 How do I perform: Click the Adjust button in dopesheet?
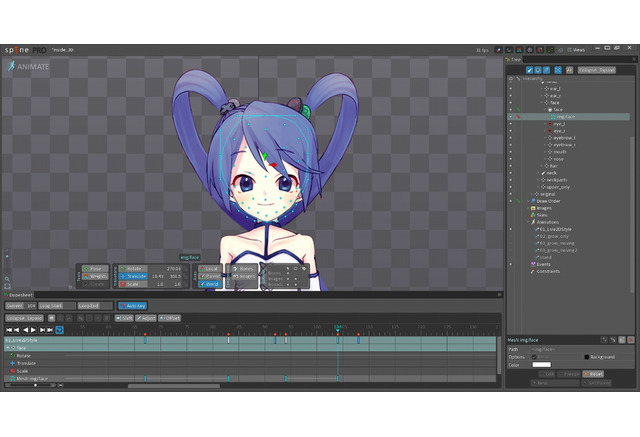(146, 318)
